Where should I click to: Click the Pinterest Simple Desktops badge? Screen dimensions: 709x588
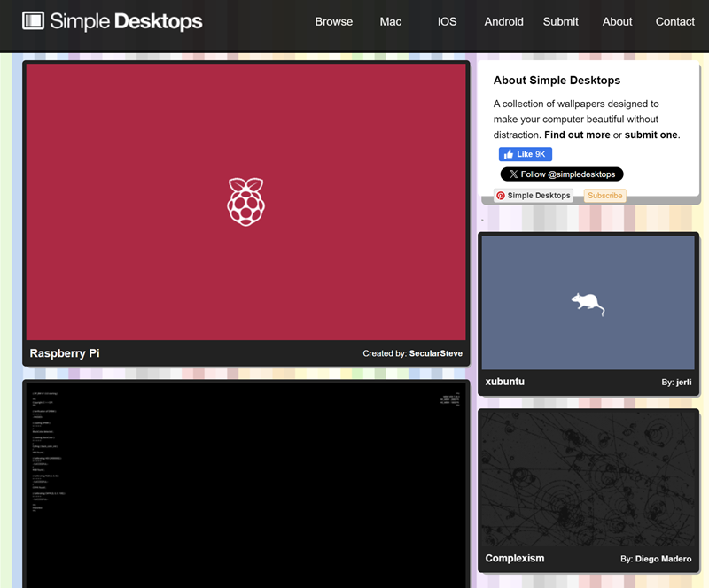534,196
